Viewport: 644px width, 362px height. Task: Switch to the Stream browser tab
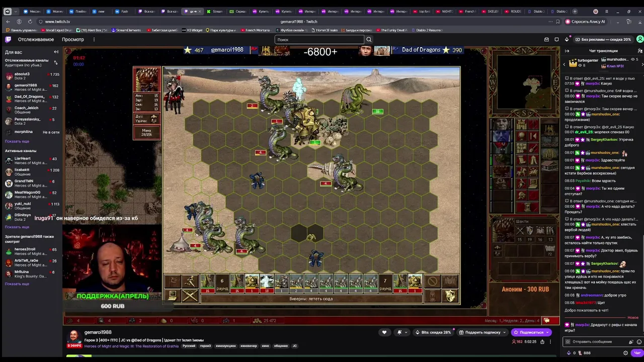(214, 11)
